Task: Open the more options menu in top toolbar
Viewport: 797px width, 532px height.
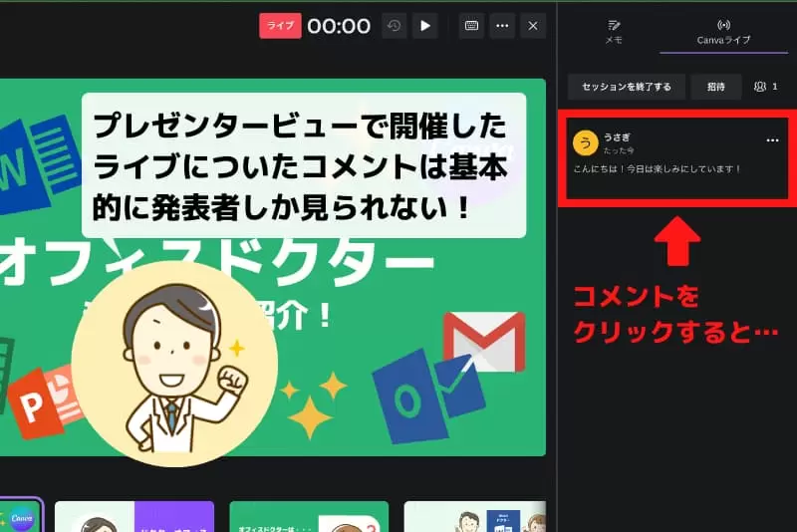Action: pos(502,26)
